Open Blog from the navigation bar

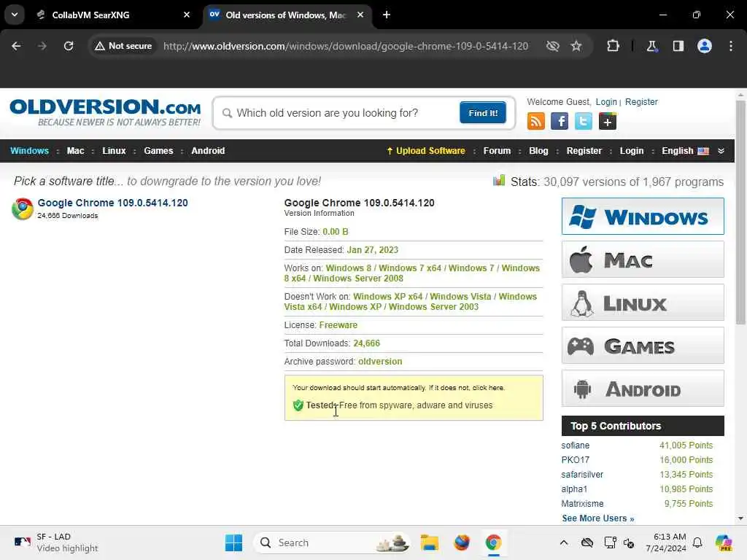point(538,150)
